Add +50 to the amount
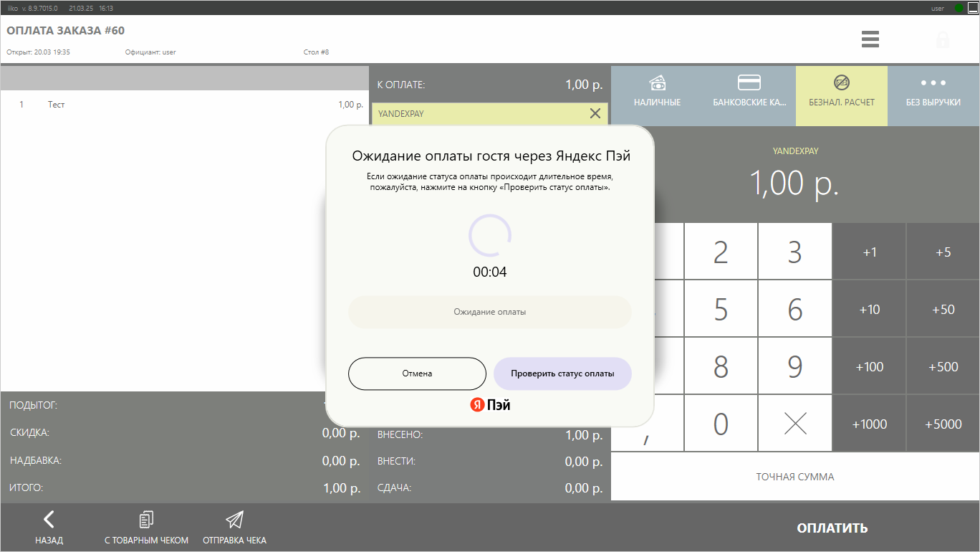The width and height of the screenshot is (980, 552). (943, 309)
